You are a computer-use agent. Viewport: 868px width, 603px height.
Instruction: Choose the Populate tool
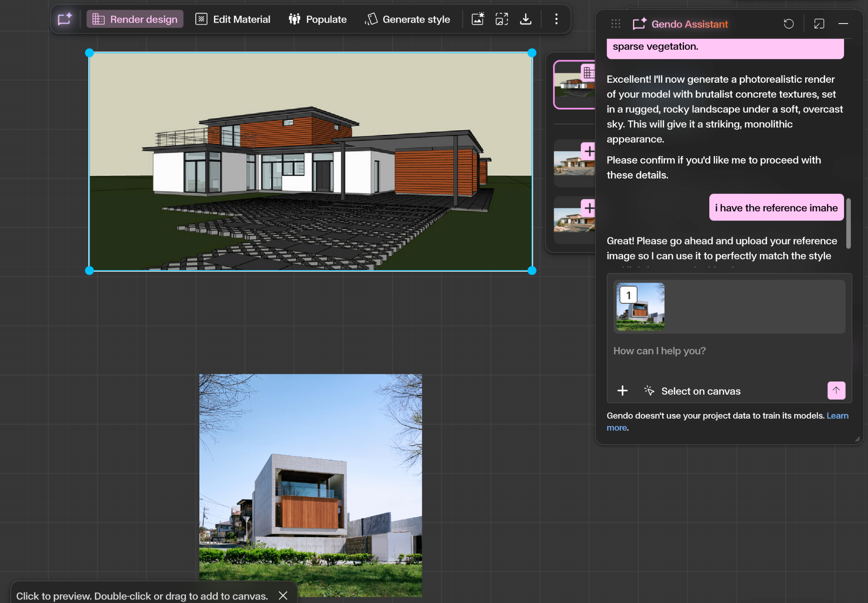coord(317,19)
